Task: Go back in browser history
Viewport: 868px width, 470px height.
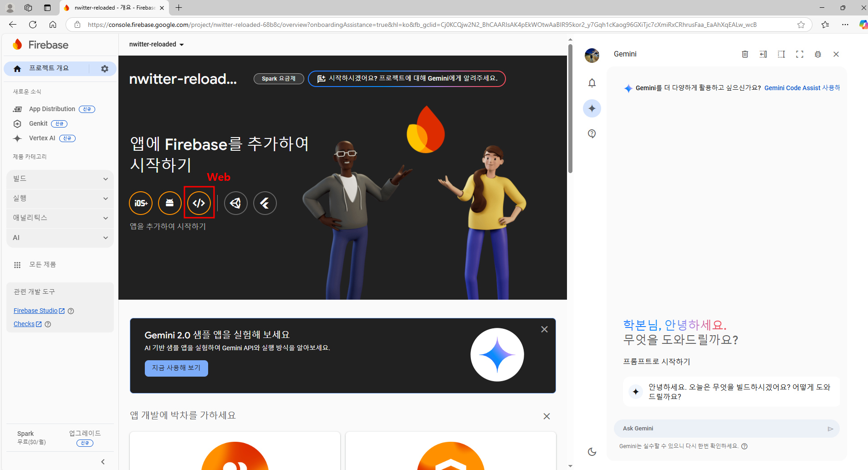Action: tap(13, 25)
